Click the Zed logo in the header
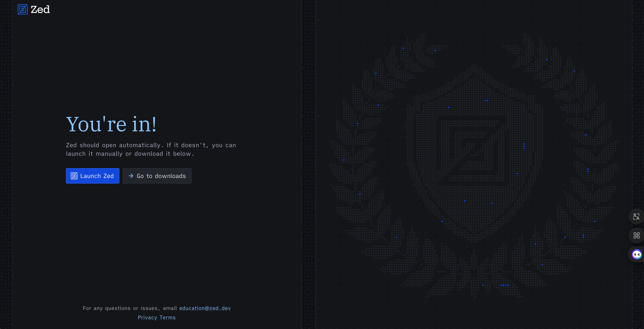Image resolution: width=644 pixels, height=329 pixels. click(x=34, y=9)
